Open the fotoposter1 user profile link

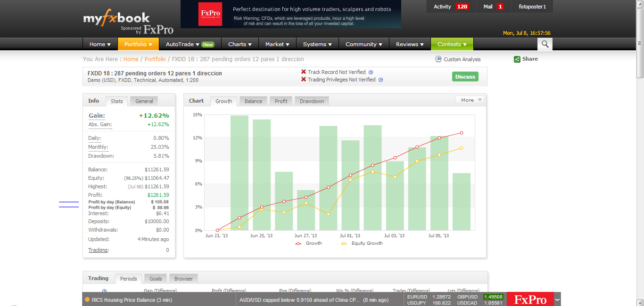532,7
